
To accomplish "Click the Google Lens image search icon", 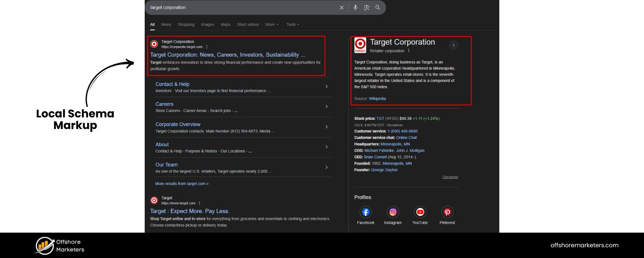I will 367,8.
